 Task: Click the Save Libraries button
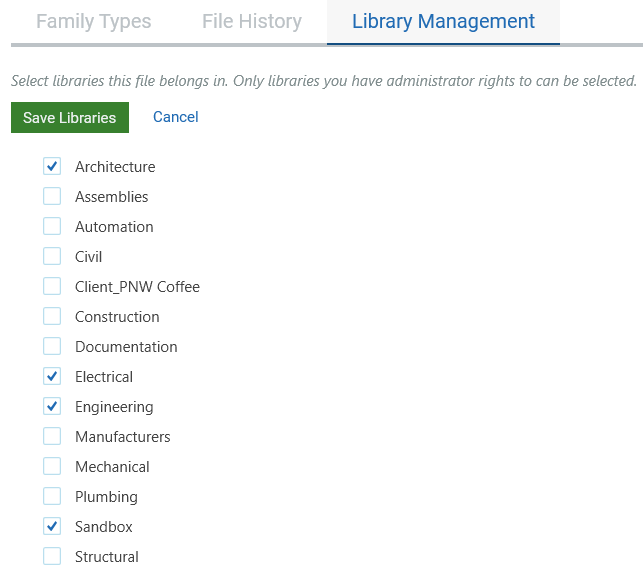(70, 117)
